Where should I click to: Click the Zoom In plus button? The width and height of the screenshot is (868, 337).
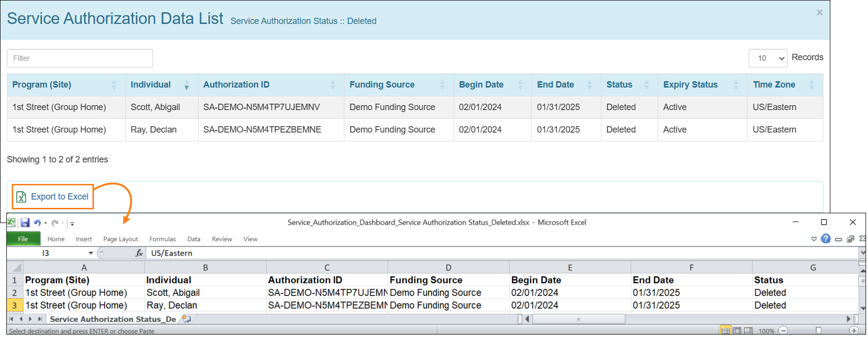[x=854, y=331]
